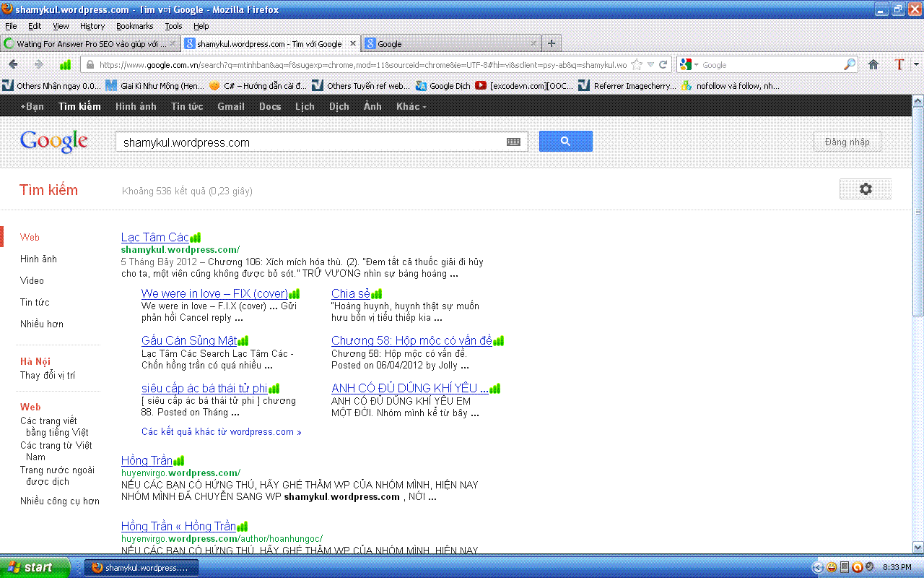Click the green rank bars beside Lạc Tâm Các
This screenshot has width=924, height=578.
195,237
